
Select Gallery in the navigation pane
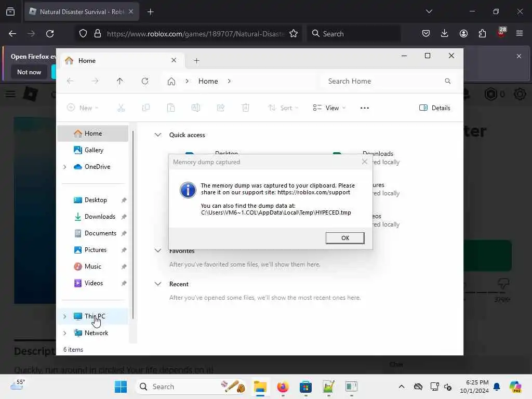[x=94, y=150]
